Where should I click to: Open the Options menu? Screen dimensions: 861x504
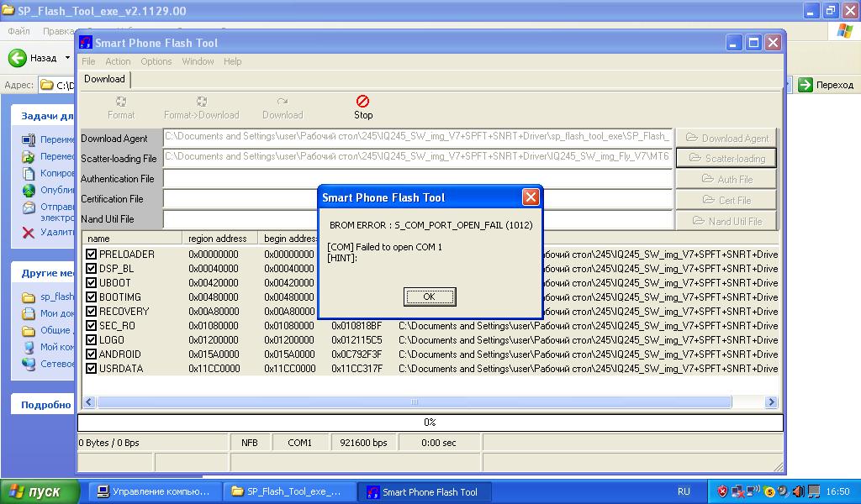156,61
